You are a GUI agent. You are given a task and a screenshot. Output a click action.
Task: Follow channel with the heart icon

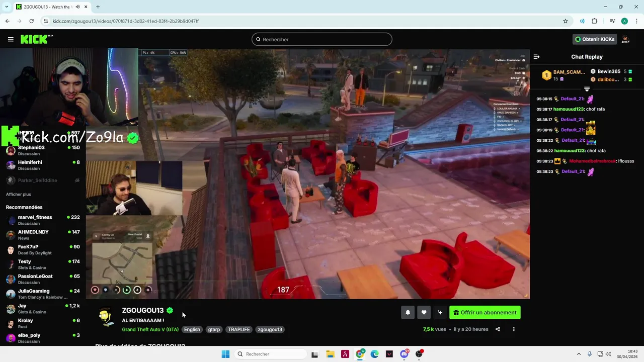pyautogui.click(x=424, y=313)
